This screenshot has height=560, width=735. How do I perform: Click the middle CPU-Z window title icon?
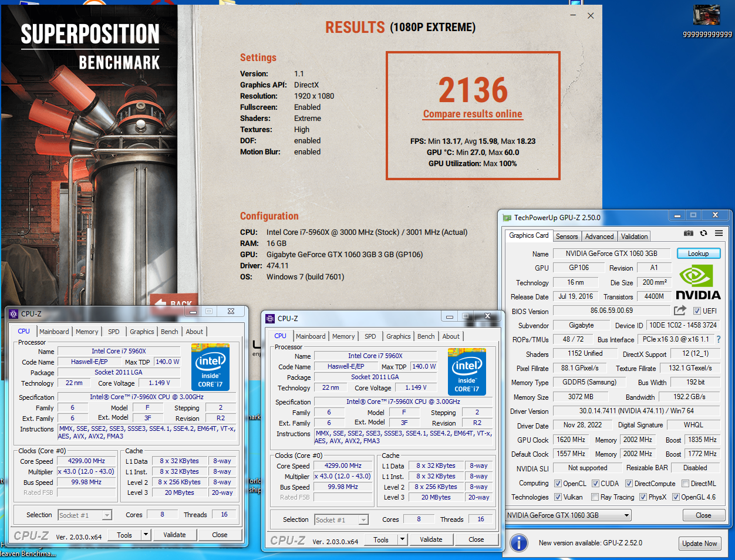point(270,319)
